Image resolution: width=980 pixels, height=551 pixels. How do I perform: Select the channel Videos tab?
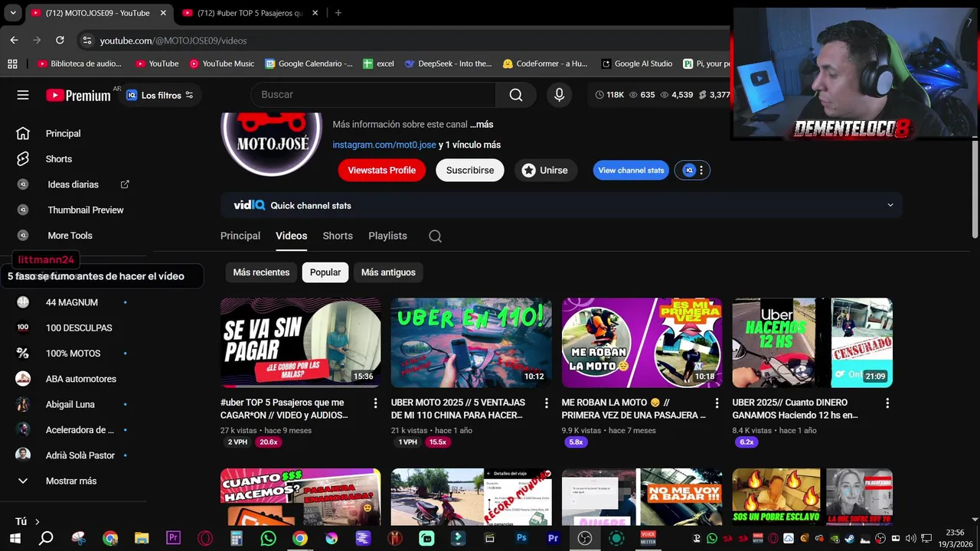point(291,236)
